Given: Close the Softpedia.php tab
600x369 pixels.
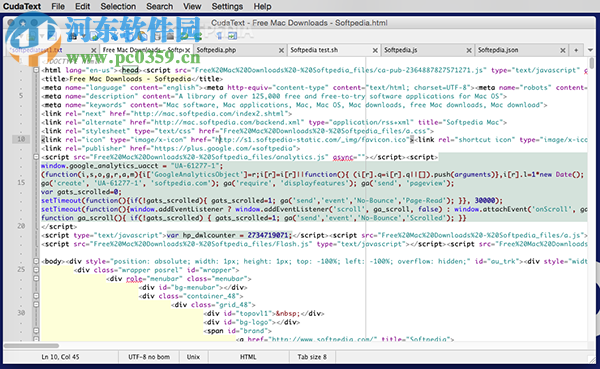Looking at the screenshot, I should point(281,50).
